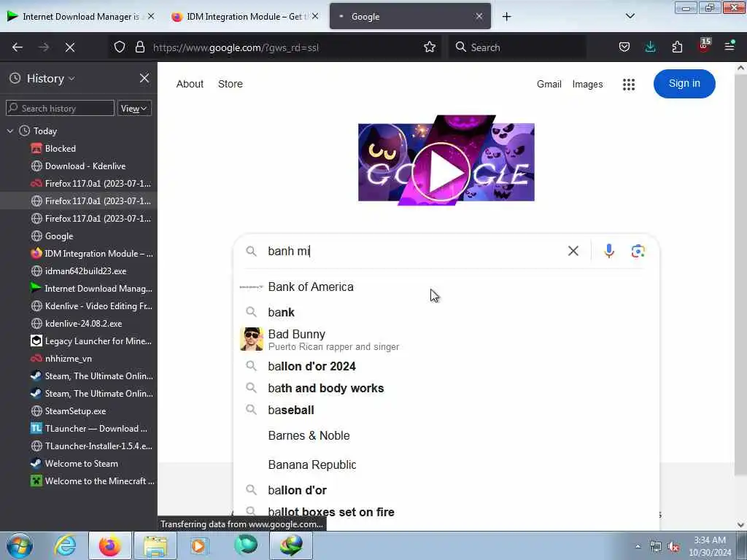This screenshot has height=560, width=747.
Task: Open Store link
Action: 230,84
